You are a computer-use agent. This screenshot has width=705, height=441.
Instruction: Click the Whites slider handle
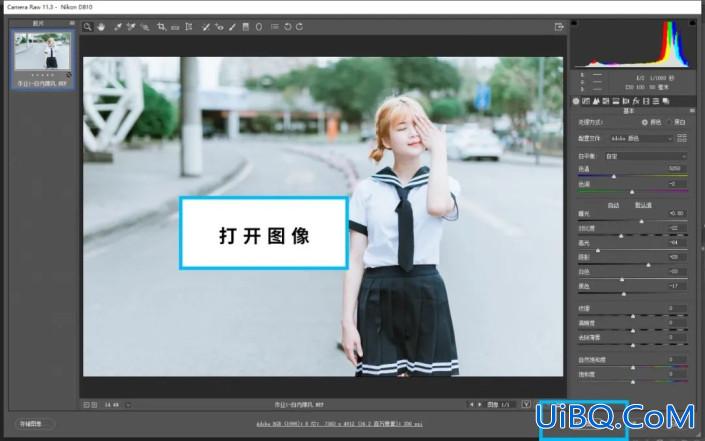(x=622, y=280)
